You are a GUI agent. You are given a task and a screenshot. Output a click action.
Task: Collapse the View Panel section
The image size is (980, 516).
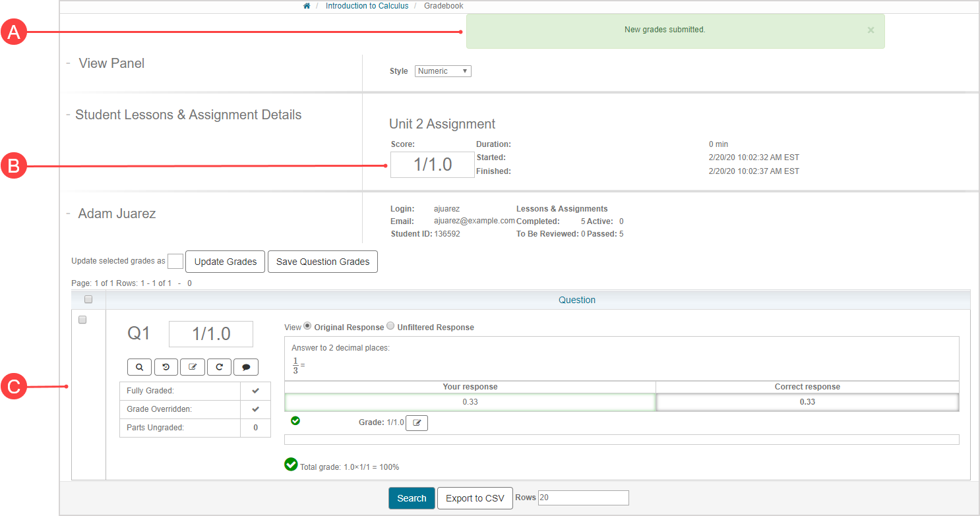(x=68, y=63)
